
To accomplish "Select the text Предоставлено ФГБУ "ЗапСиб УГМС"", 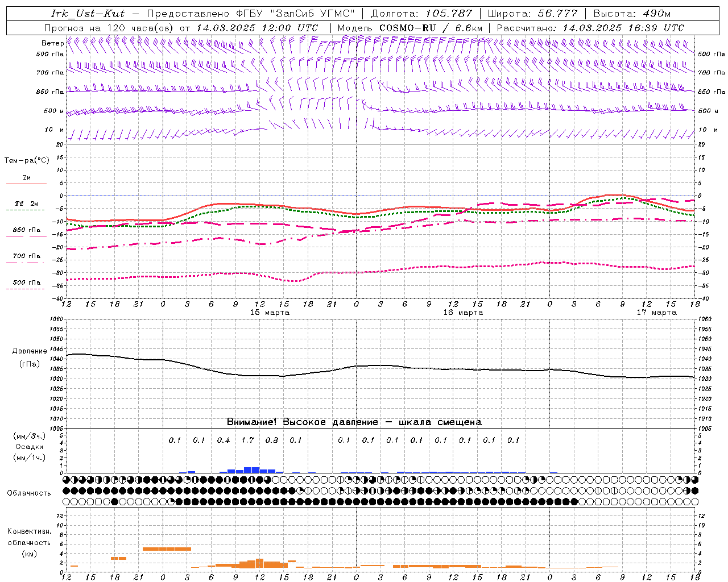I will coord(251,14).
